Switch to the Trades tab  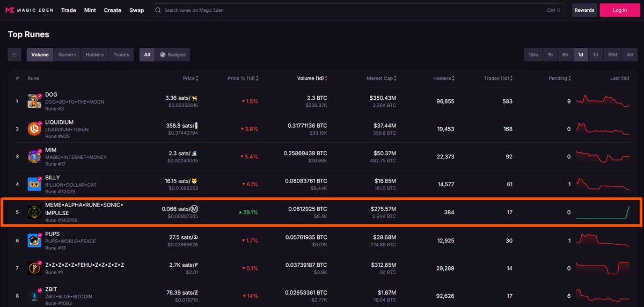point(121,54)
